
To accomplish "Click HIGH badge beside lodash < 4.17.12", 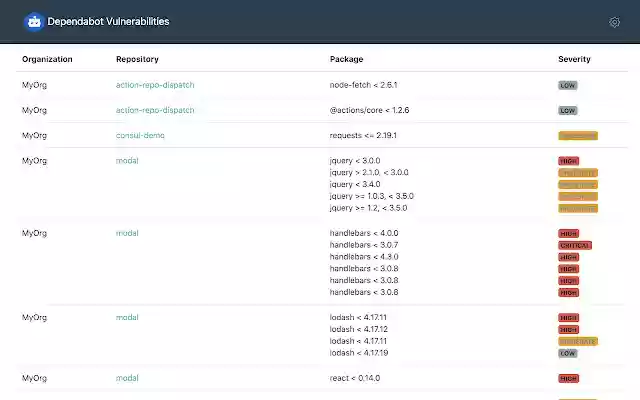I will coord(569,329).
